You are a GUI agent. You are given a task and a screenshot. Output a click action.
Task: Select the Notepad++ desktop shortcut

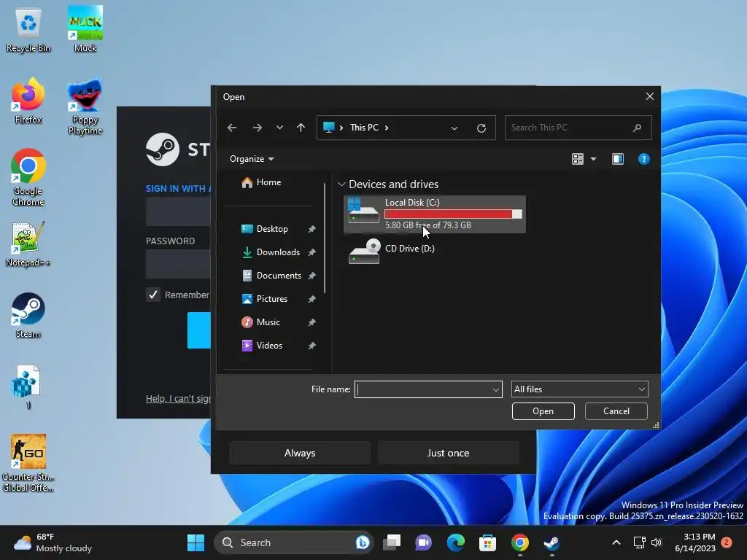point(28,244)
